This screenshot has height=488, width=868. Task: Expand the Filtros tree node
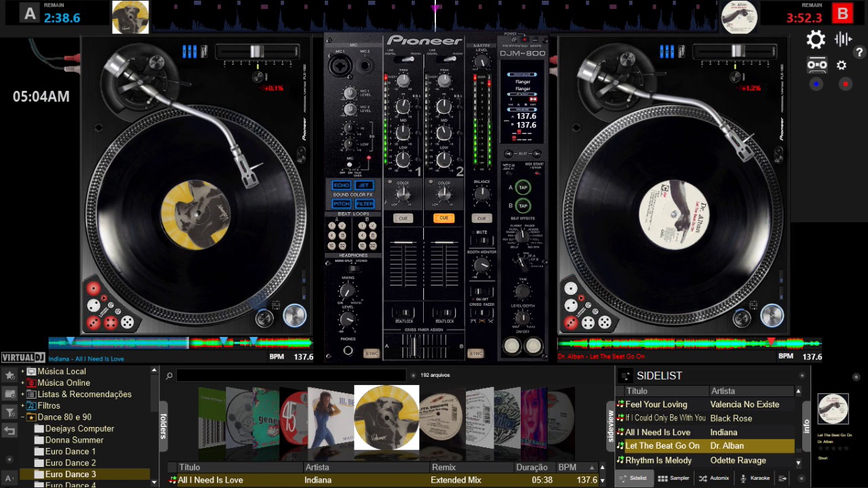[22, 406]
